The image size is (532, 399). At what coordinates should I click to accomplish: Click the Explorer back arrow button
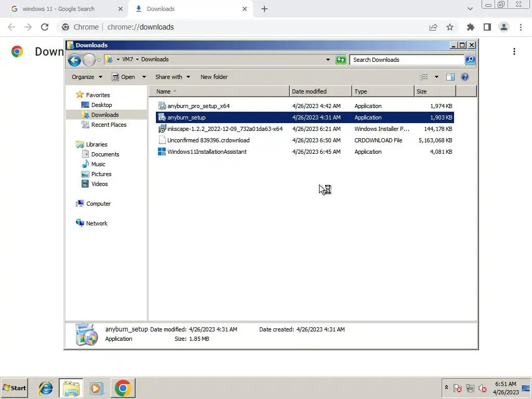(74, 60)
